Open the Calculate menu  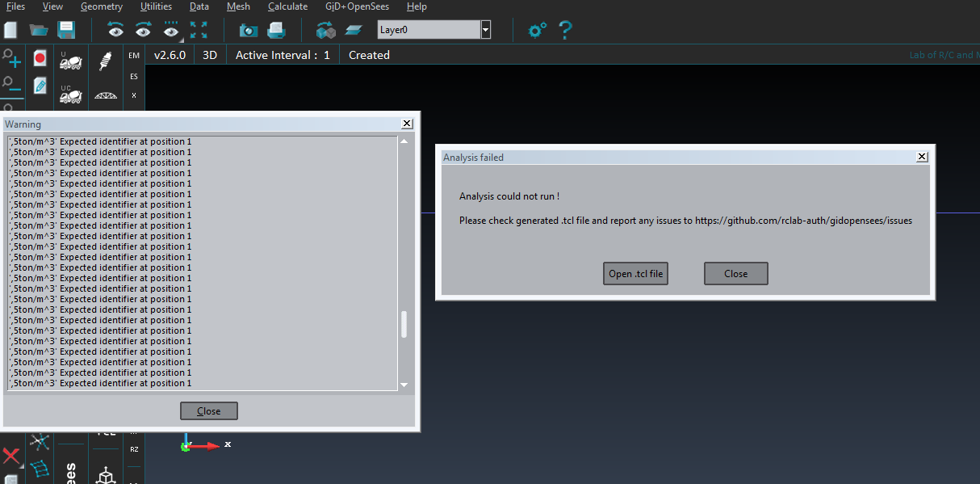287,6
